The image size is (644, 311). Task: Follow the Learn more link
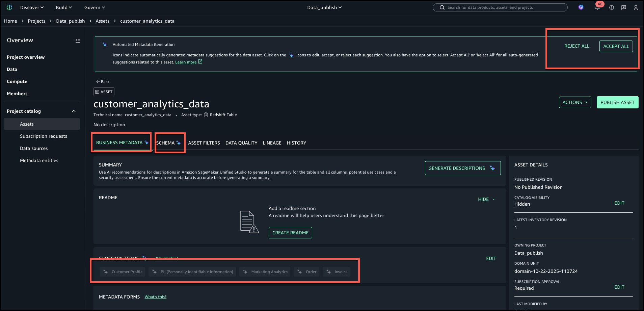coord(186,62)
